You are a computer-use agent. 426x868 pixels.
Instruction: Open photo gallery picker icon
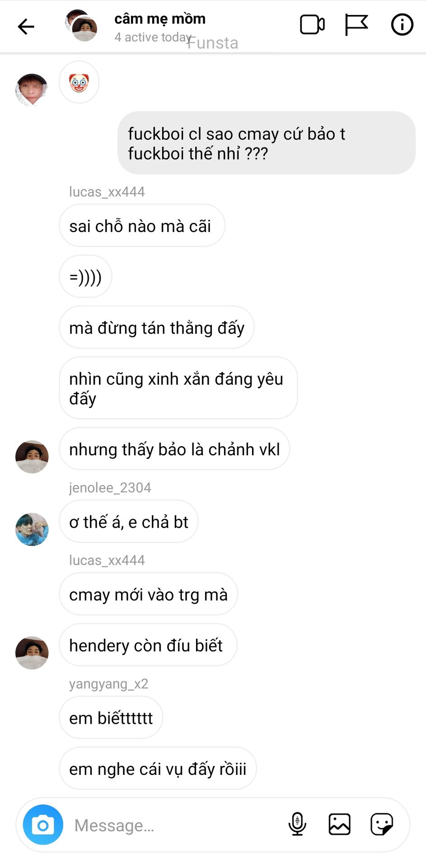pyautogui.click(x=339, y=824)
